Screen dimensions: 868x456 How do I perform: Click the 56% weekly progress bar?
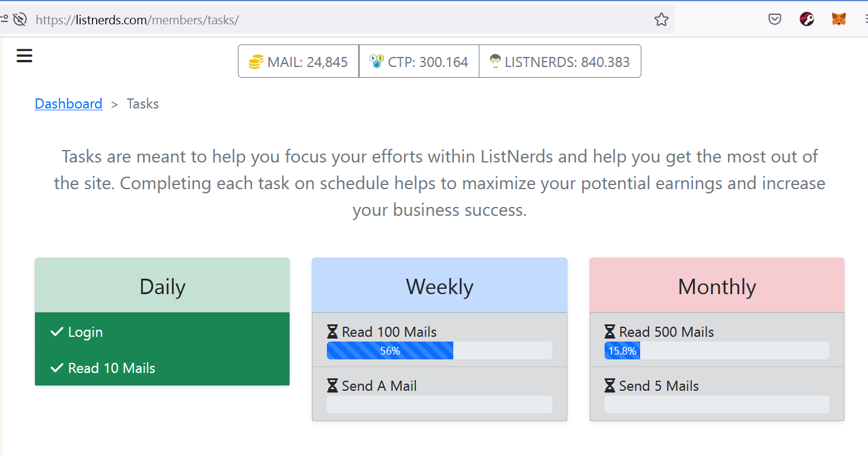(440, 350)
